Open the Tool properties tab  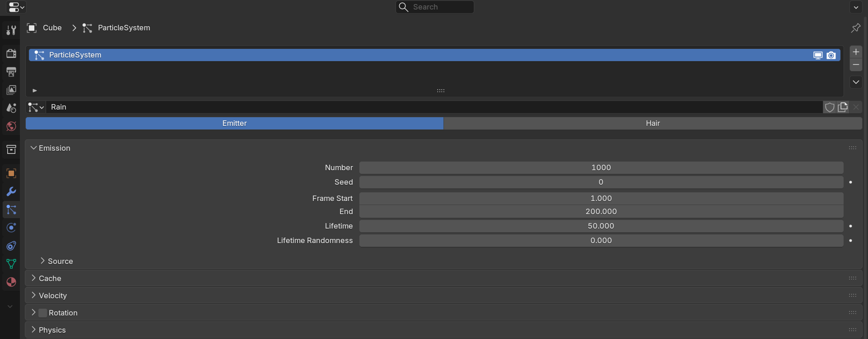pyautogui.click(x=11, y=30)
